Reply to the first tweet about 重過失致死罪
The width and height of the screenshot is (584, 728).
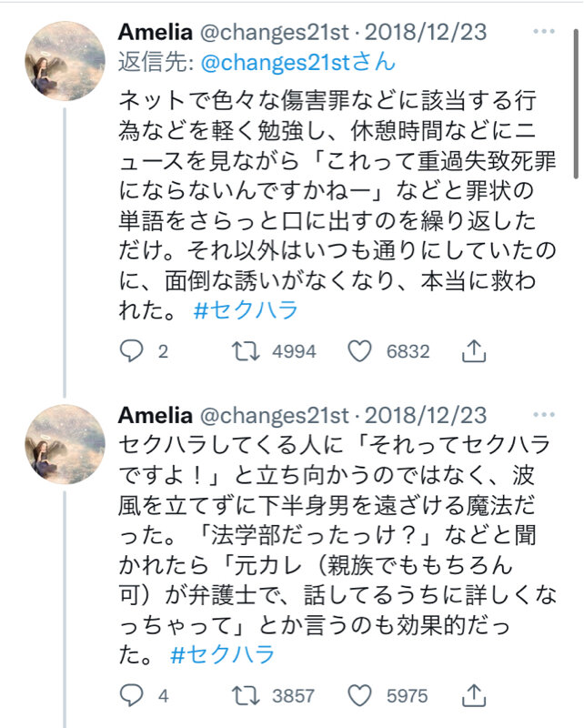coord(133,351)
